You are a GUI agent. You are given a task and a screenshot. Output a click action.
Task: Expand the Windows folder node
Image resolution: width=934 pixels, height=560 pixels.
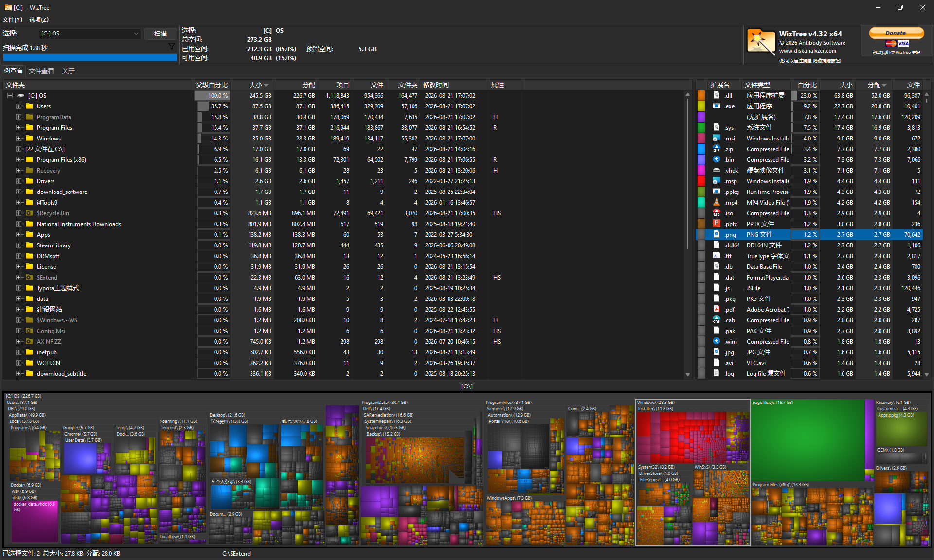pos(19,138)
